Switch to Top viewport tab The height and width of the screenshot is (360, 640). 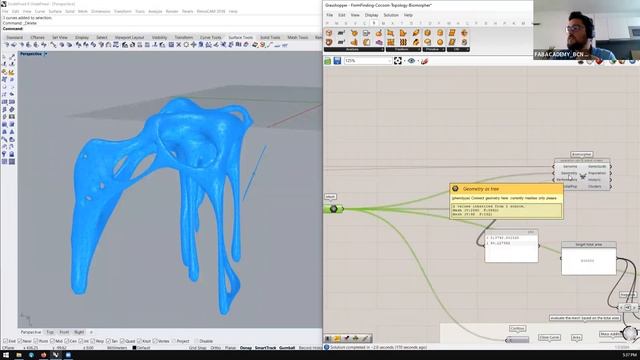coord(50,332)
